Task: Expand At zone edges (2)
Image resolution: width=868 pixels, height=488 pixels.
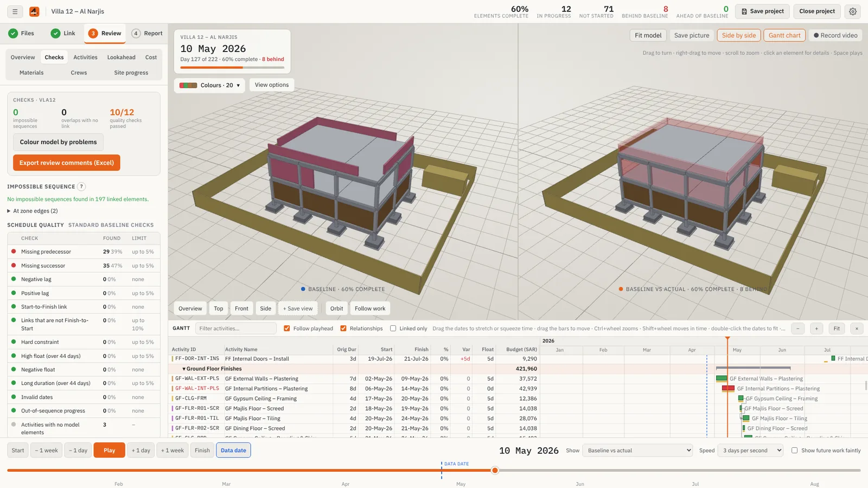Action: pos(33,211)
